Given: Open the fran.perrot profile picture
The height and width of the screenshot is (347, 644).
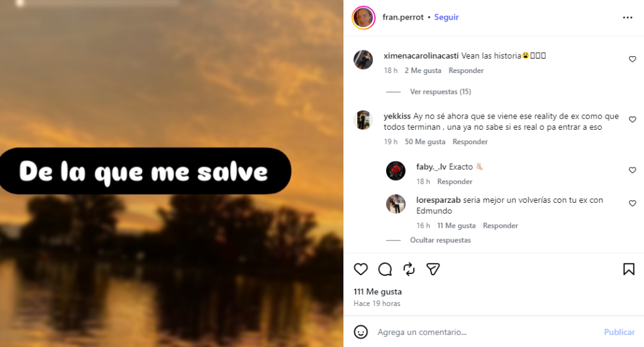Looking at the screenshot, I should coord(364,18).
